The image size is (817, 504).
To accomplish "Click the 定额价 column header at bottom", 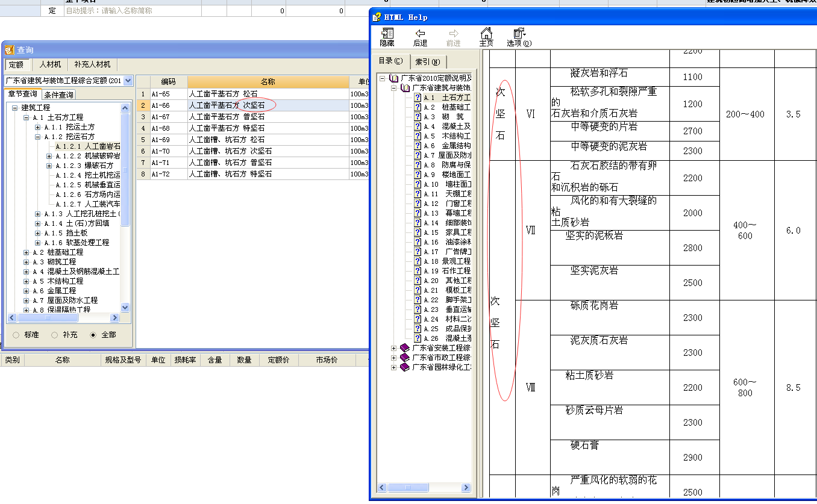I will (279, 360).
